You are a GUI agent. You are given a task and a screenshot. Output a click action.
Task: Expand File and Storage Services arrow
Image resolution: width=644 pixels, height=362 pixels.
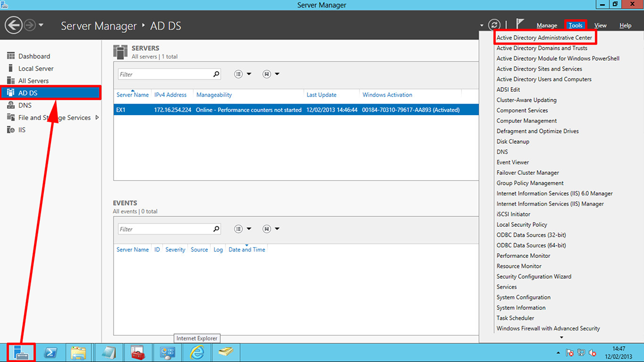click(x=97, y=118)
